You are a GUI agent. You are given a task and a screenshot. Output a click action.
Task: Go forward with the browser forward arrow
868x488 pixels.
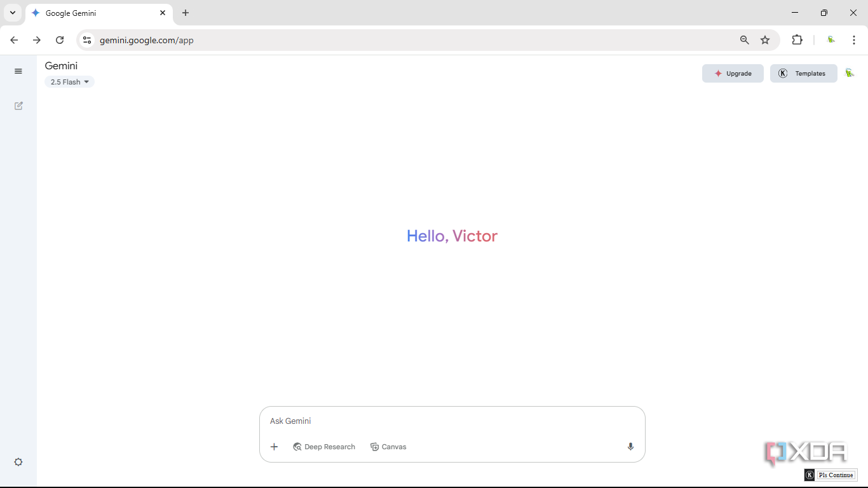click(37, 40)
